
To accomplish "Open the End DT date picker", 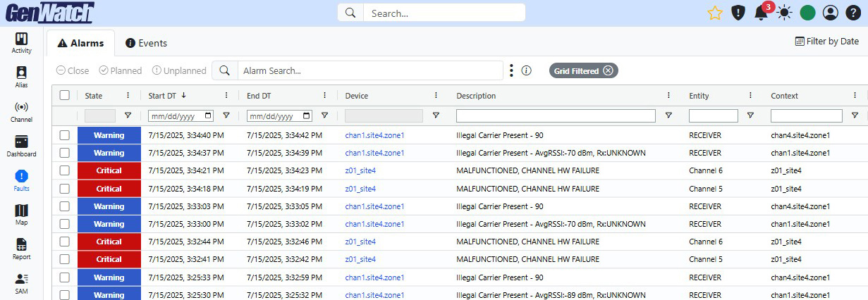I will tap(307, 115).
